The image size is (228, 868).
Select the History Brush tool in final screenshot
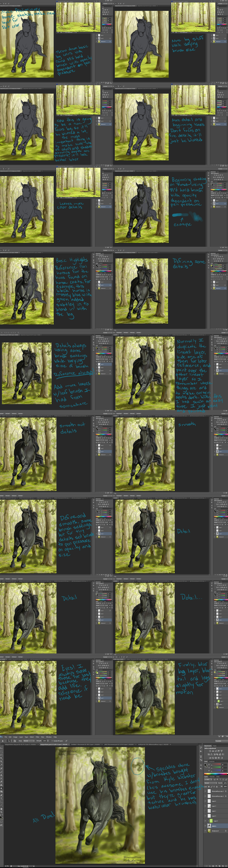point(1,778)
